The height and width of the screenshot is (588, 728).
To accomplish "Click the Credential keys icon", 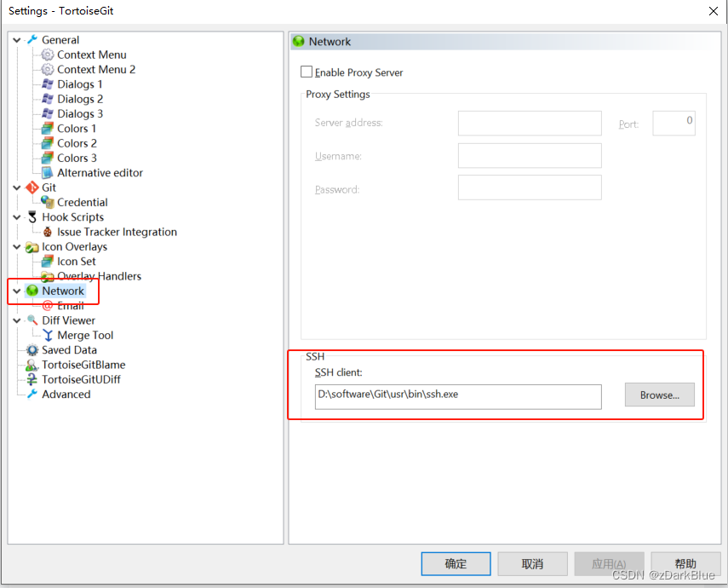I will (48, 202).
